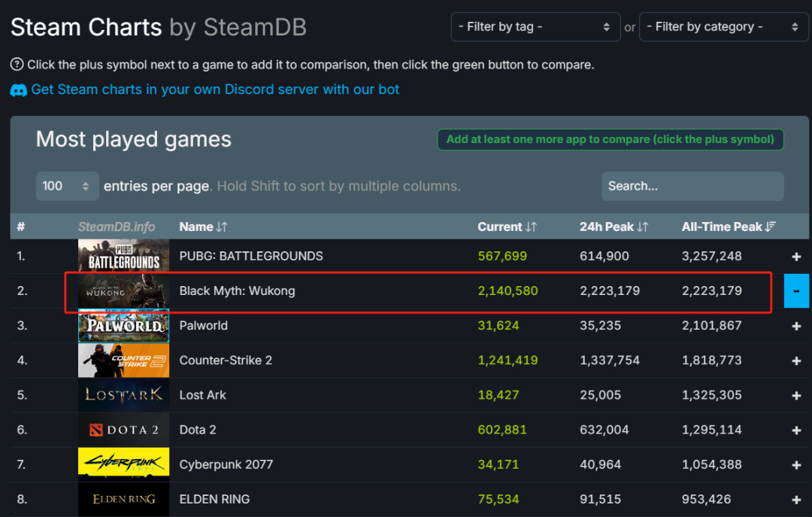Add PUBG: BATTLEGROUNDS to comparison with plus
This screenshot has width=812, height=517.
796,257
